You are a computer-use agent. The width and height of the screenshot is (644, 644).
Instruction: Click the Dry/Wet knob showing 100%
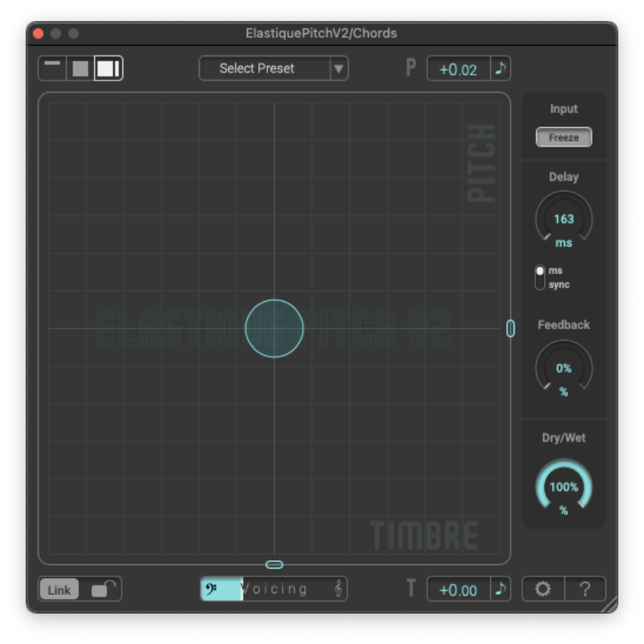click(563, 487)
